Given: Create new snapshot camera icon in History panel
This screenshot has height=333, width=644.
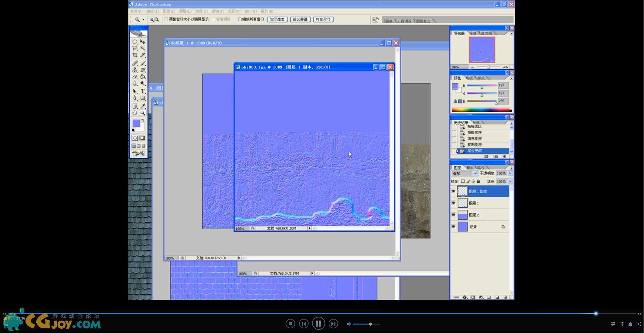Looking at the screenshot, I should (x=496, y=157).
